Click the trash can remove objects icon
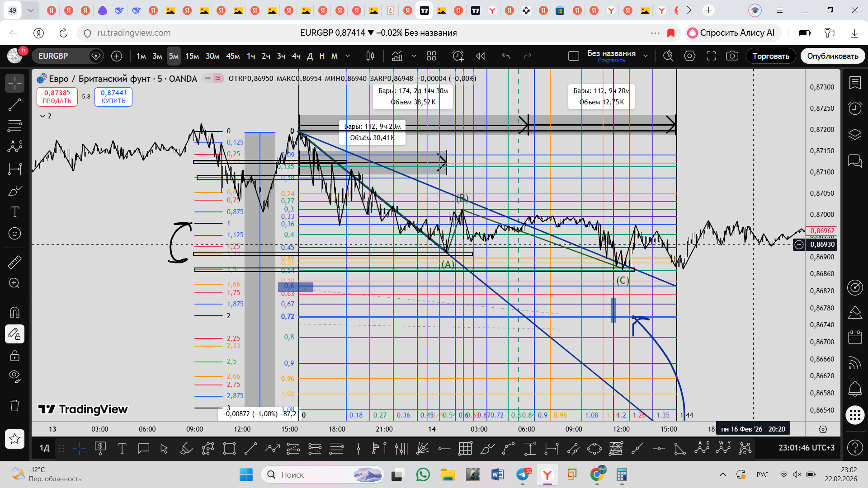Screen dimensions: 868x488 [14, 405]
